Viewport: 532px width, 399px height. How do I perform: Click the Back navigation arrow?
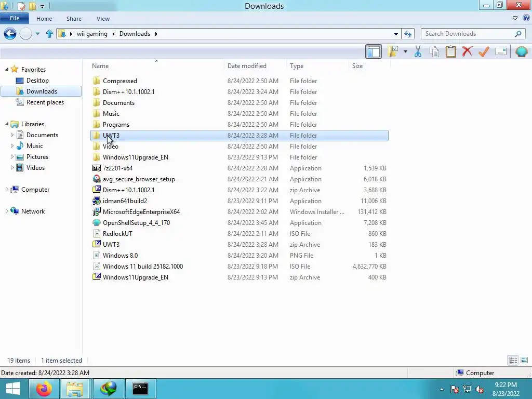[x=10, y=34]
